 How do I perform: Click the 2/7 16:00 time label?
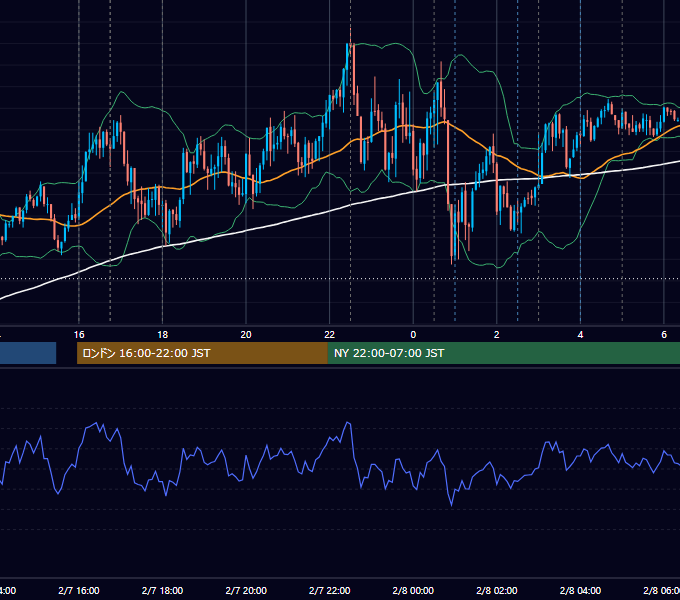79,590
